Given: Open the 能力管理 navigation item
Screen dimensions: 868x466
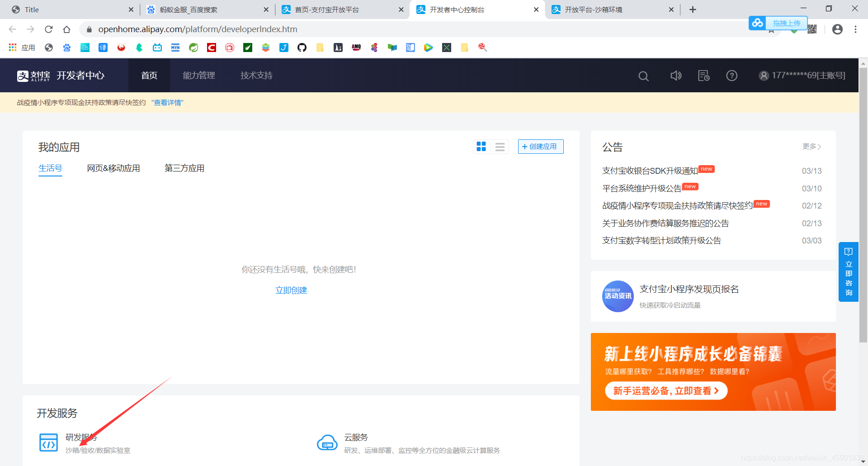Looking at the screenshot, I should click(x=199, y=76).
